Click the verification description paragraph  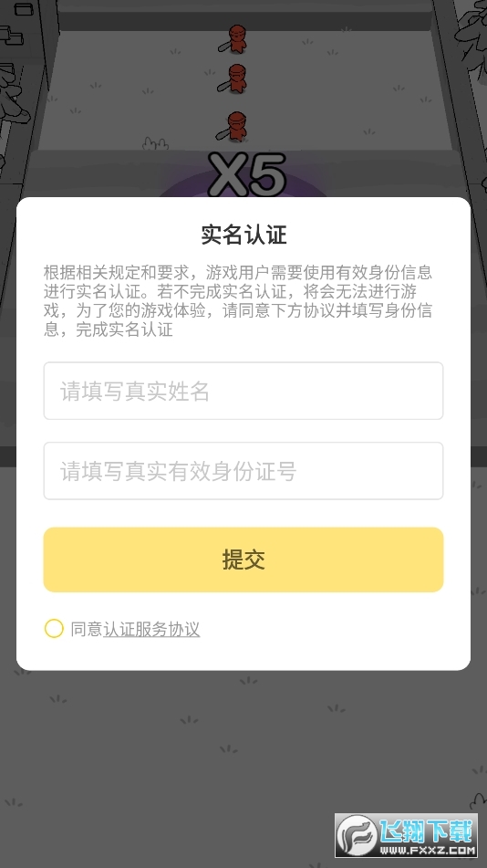point(238,300)
